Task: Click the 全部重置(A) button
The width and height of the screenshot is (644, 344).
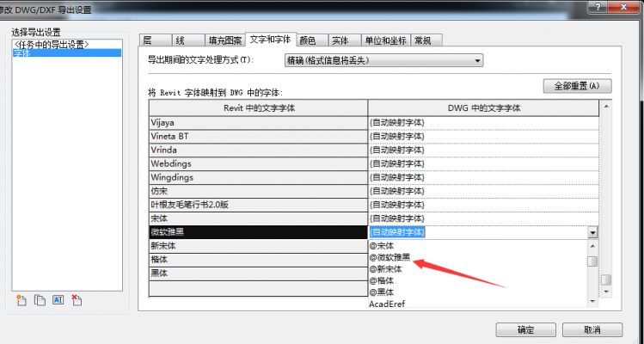Action: 577,86
